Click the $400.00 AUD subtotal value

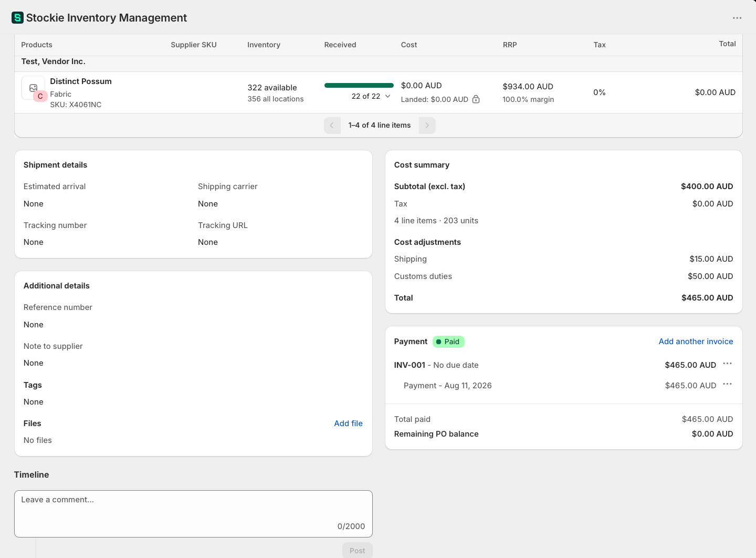(x=707, y=187)
